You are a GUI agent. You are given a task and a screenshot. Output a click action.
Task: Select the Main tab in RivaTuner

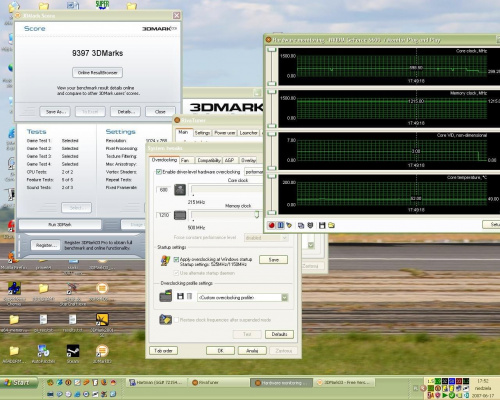(x=183, y=132)
